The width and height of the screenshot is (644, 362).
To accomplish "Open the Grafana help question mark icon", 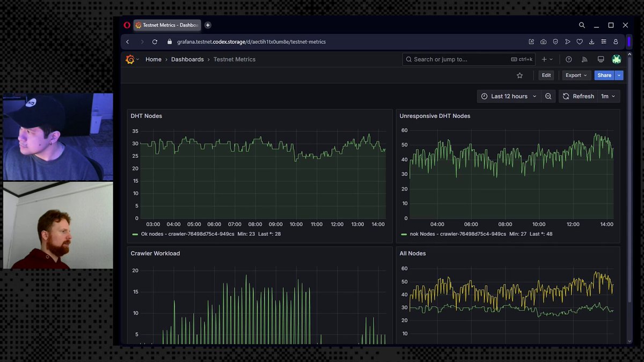I will [x=569, y=60].
